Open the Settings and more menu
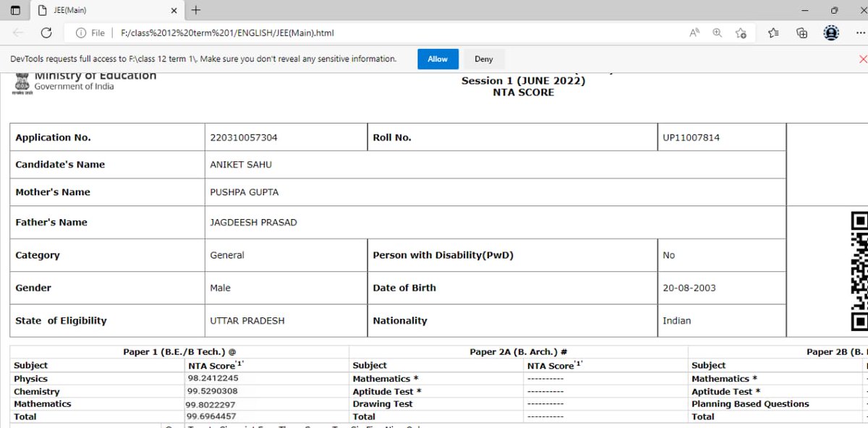The height and width of the screenshot is (428, 868). click(x=859, y=33)
